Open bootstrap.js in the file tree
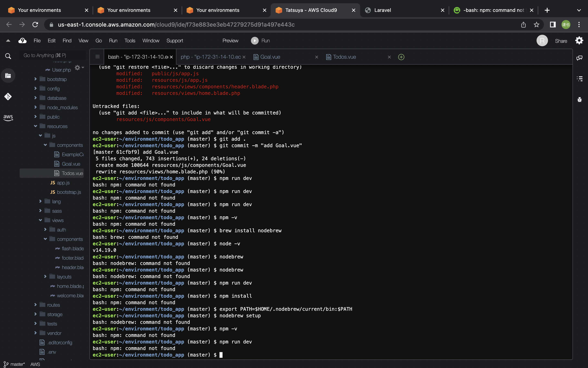588x368 pixels. coord(69,192)
